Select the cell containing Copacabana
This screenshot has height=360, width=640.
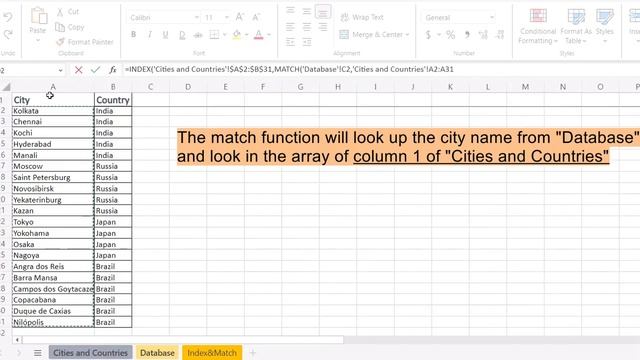tap(53, 300)
